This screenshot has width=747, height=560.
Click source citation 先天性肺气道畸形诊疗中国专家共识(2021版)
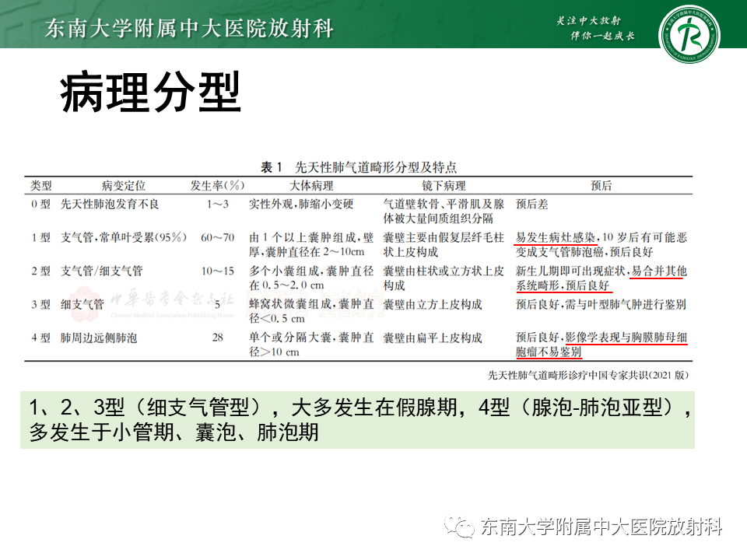click(x=588, y=375)
